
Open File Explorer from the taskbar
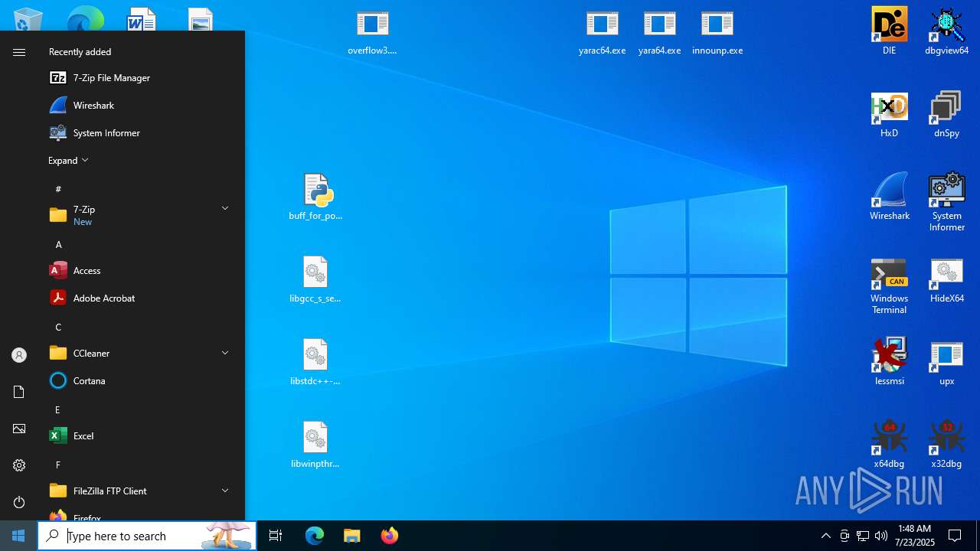coord(351,536)
